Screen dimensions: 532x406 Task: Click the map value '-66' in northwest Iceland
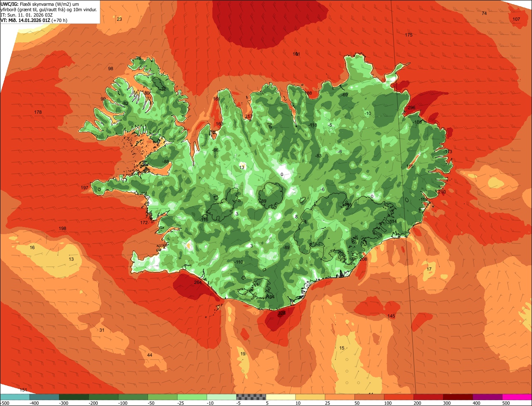(215, 150)
